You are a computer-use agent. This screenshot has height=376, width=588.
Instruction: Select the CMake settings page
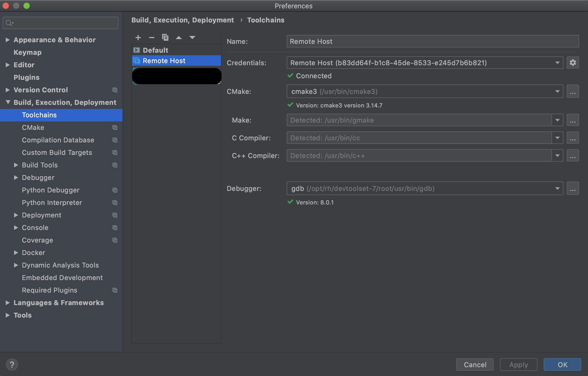coord(33,128)
